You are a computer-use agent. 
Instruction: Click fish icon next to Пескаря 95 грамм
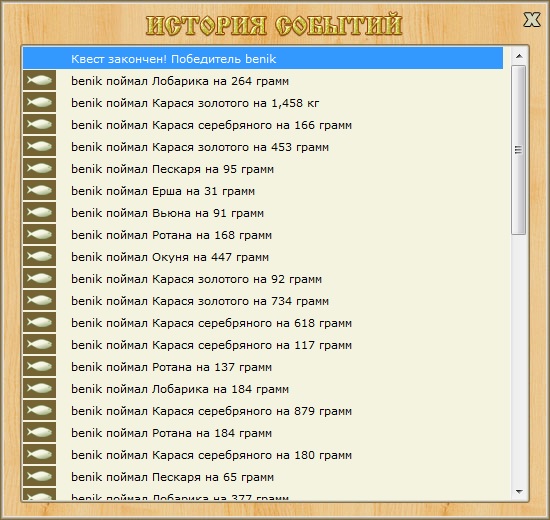(39, 168)
